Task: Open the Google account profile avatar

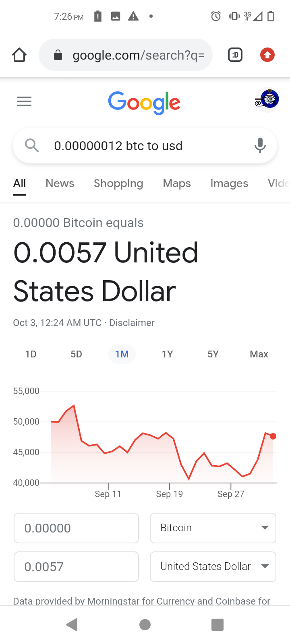Action: pyautogui.click(x=267, y=99)
